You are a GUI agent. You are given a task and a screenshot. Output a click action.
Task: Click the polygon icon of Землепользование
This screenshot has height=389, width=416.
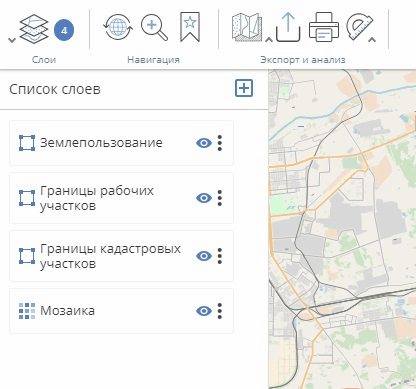pos(27,143)
